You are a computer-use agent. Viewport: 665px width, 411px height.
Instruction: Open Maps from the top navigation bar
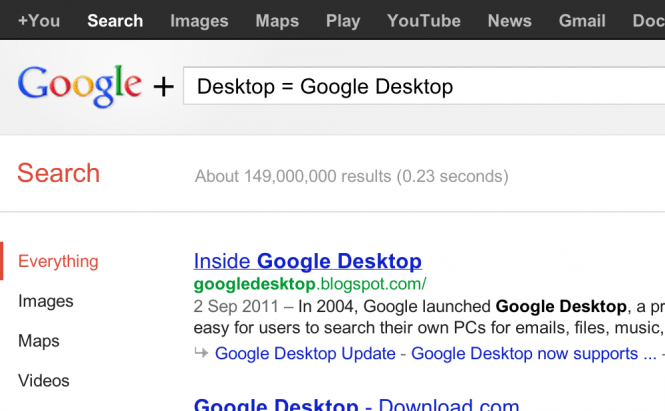pyautogui.click(x=277, y=20)
